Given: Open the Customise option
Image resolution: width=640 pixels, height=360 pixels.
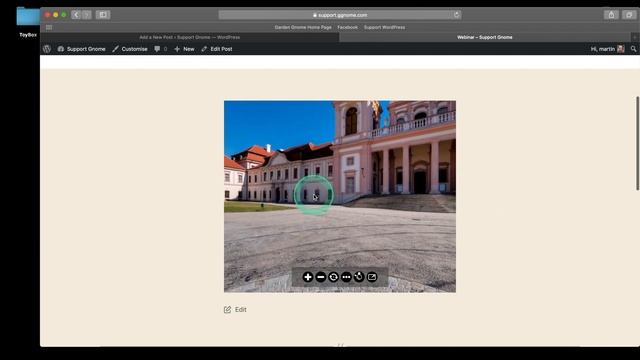Looking at the screenshot, I should click(130, 49).
